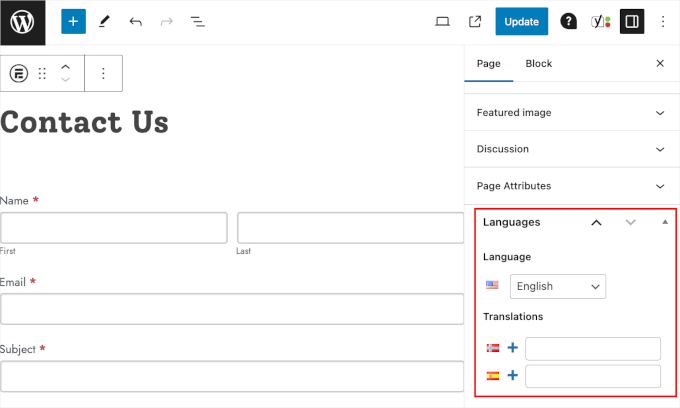
Task: Close the settings sidebar
Action: pyautogui.click(x=659, y=63)
